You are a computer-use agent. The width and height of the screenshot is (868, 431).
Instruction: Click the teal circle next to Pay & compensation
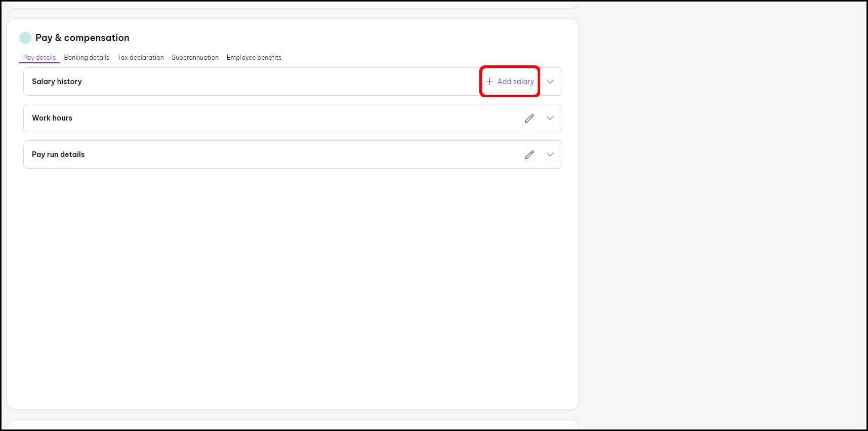pyautogui.click(x=25, y=38)
